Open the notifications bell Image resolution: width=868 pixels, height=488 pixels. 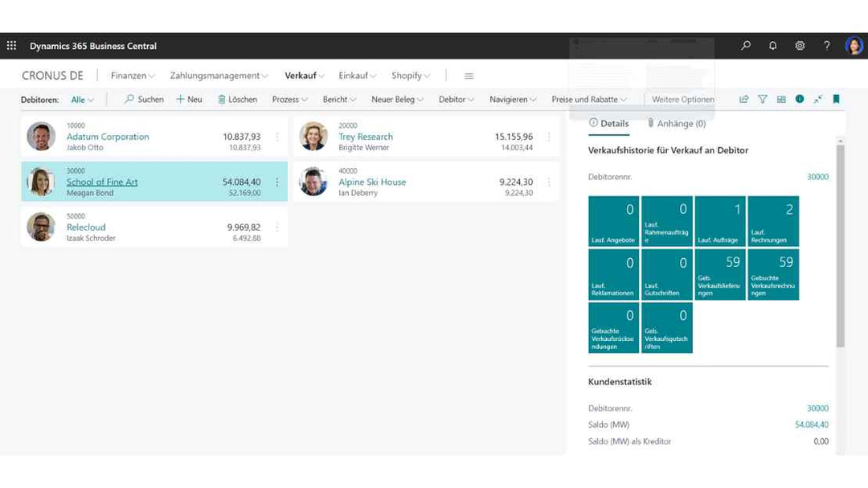[x=772, y=46]
